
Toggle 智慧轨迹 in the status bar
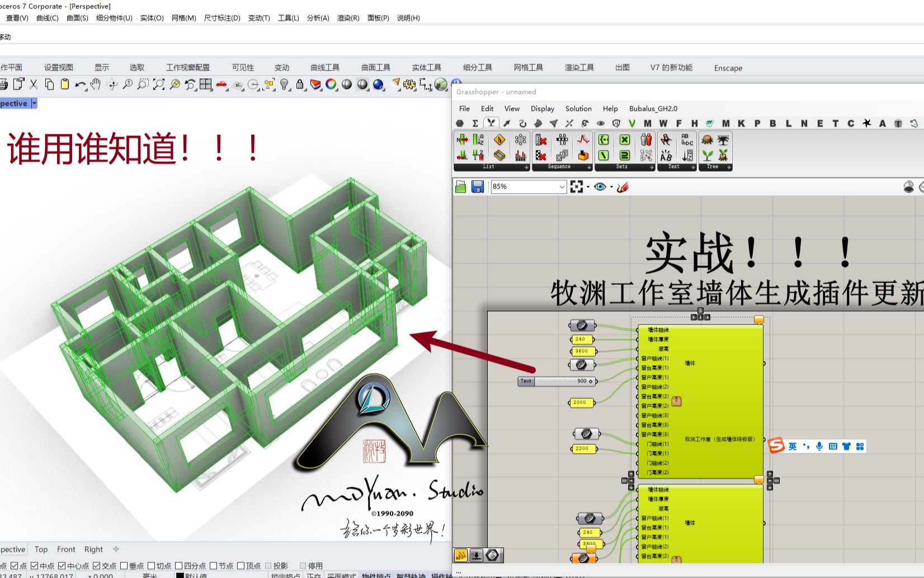[411, 575]
